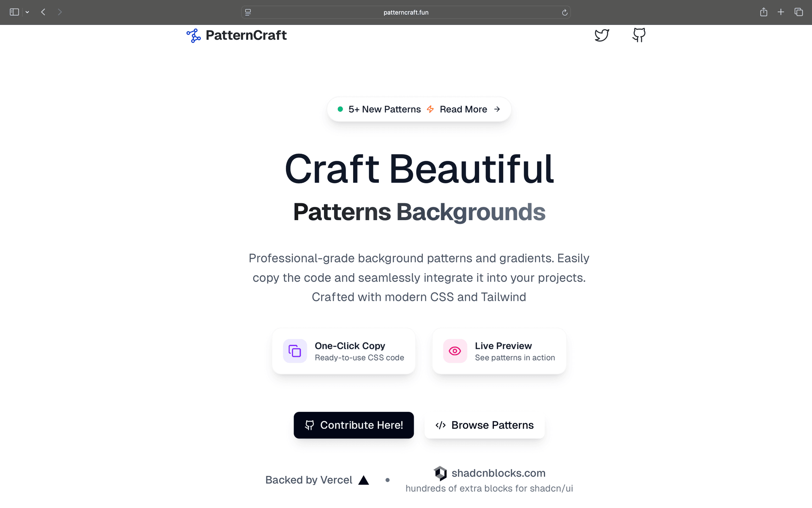The height and width of the screenshot is (508, 812).
Task: Open the GitHub icon in header
Action: (x=639, y=35)
